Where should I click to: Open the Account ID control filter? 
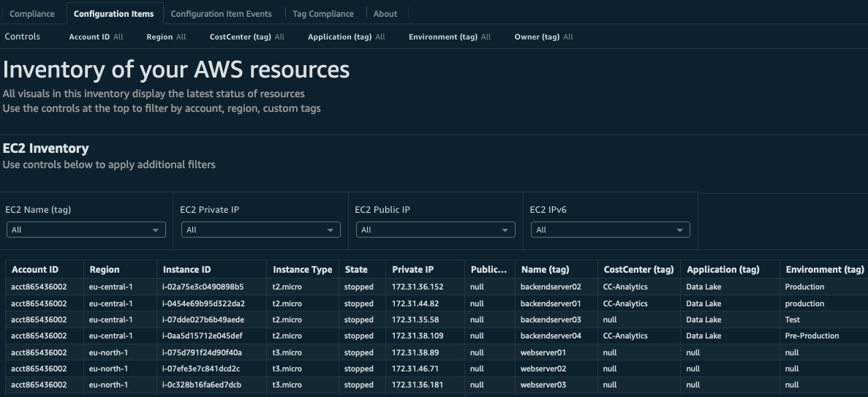tap(96, 37)
